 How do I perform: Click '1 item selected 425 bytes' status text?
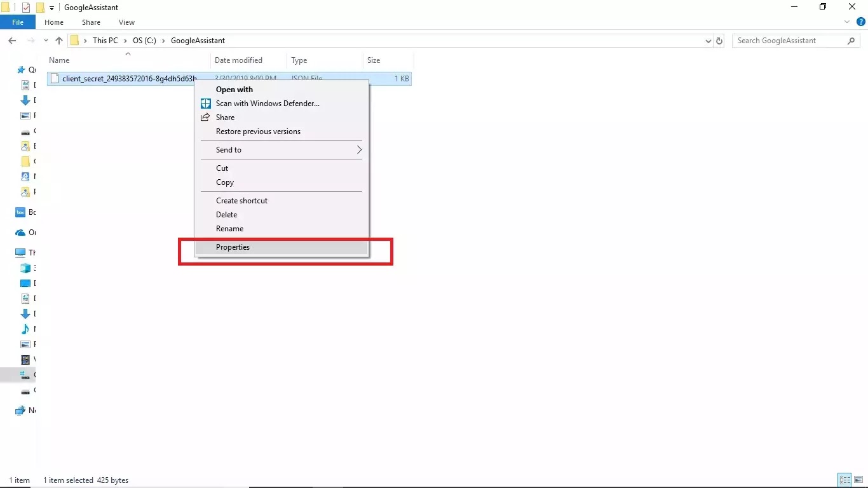pos(86,480)
